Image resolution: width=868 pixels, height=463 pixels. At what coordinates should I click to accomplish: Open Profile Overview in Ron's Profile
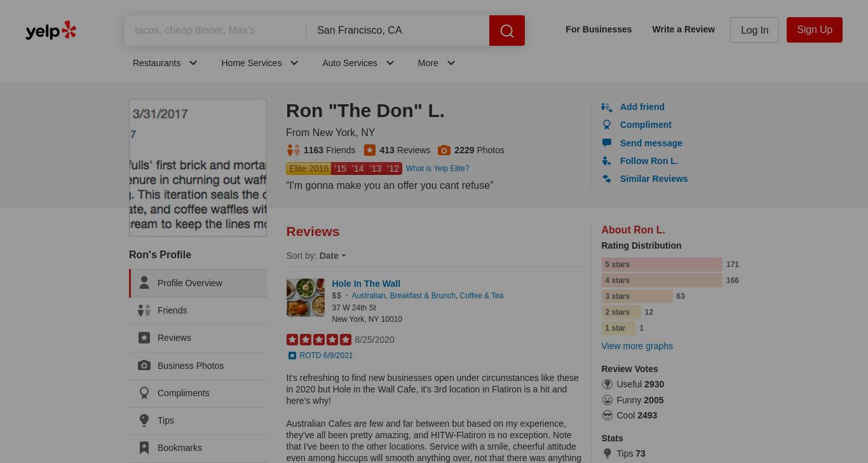tap(198, 283)
